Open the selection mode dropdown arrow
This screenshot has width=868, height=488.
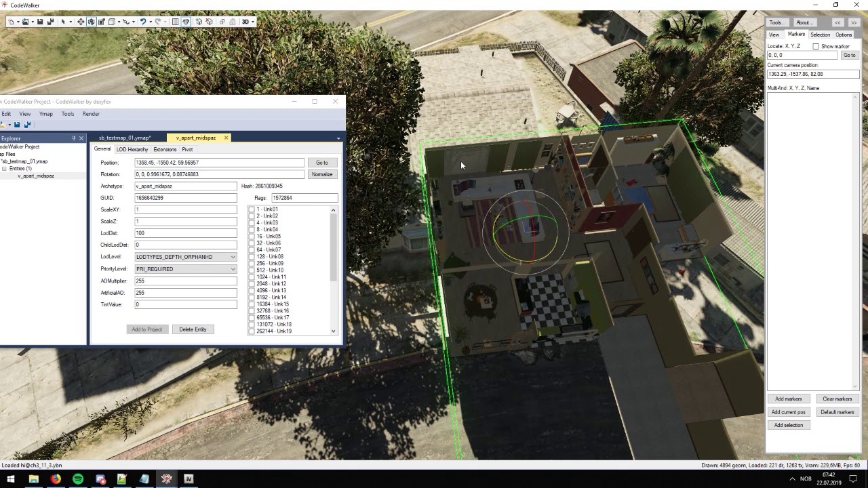coord(71,22)
